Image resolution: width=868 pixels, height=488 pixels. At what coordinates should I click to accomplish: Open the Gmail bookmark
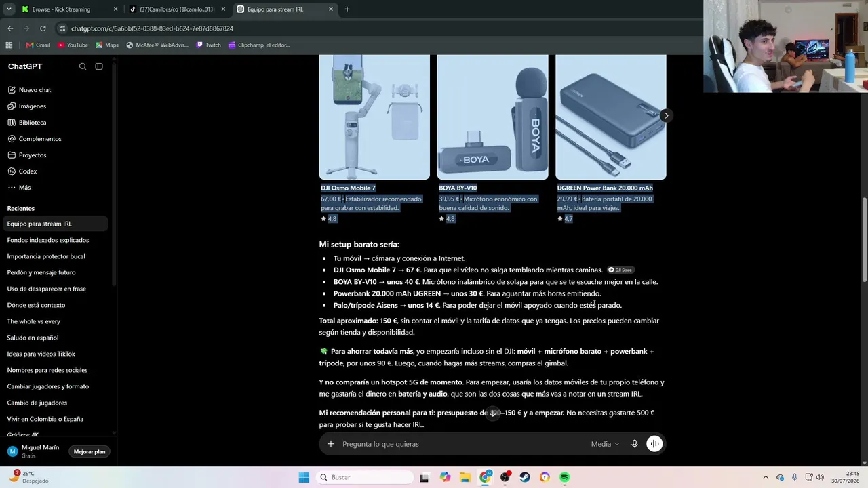38,45
